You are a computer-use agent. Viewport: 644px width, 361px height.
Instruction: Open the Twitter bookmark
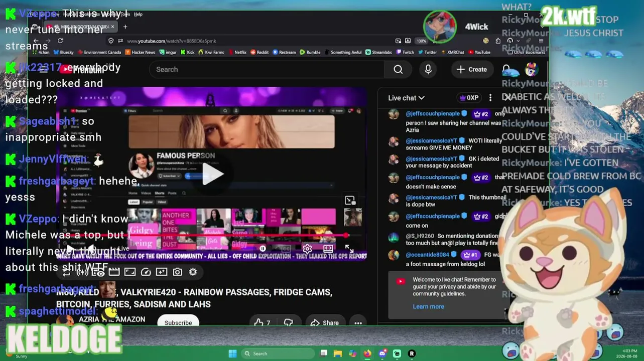[427, 52]
